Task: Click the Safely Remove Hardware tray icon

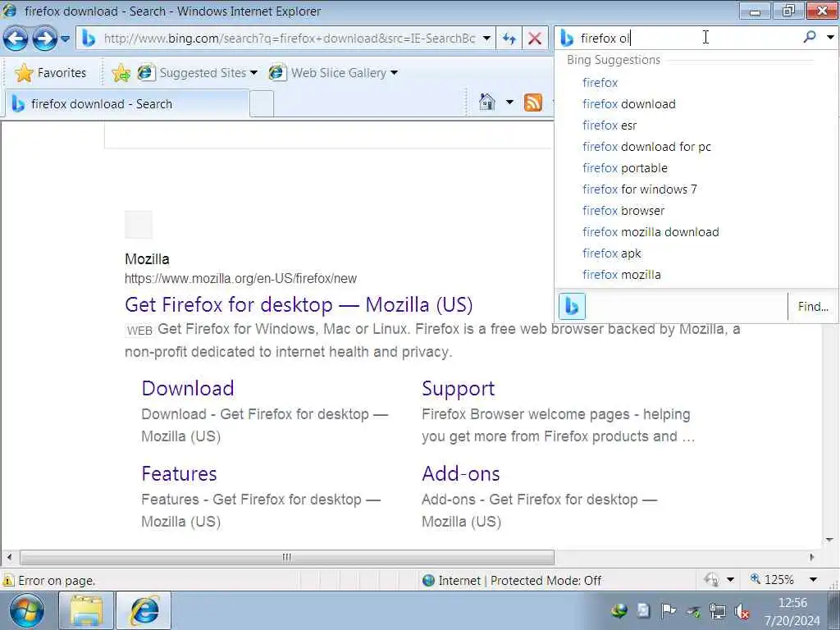Action: click(x=693, y=611)
